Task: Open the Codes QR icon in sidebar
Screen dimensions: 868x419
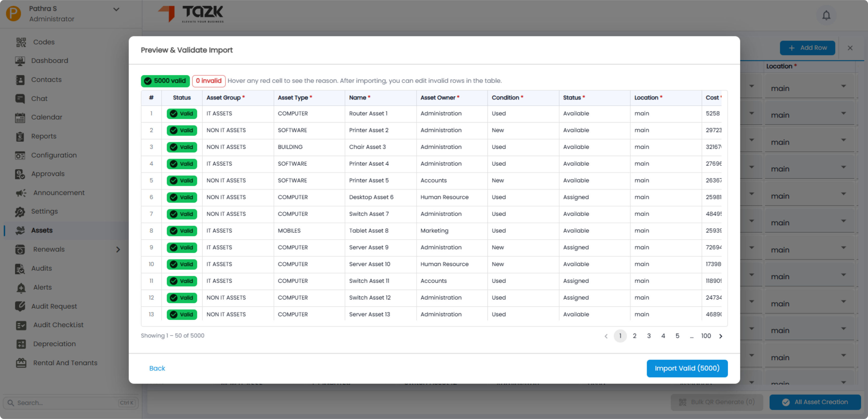Action: [21, 42]
